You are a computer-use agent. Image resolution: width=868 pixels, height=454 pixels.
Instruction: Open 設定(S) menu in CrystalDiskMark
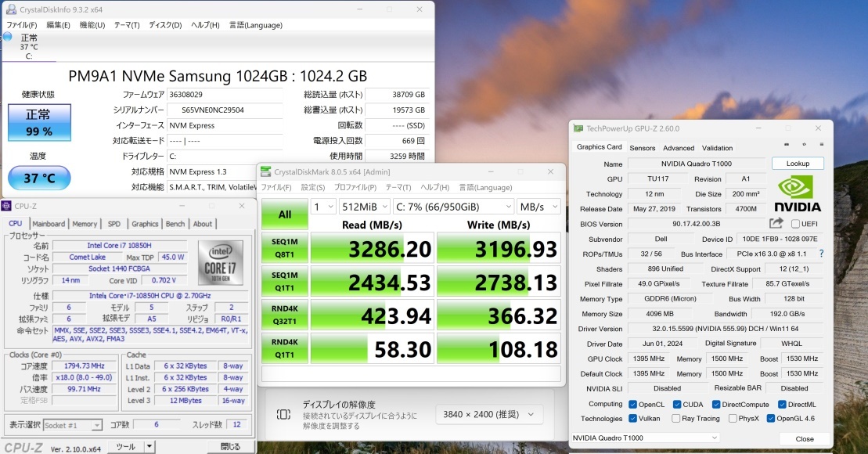(313, 187)
